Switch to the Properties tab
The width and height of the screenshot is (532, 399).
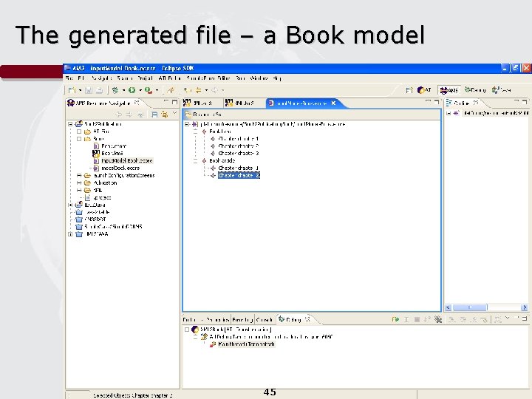(x=216, y=320)
